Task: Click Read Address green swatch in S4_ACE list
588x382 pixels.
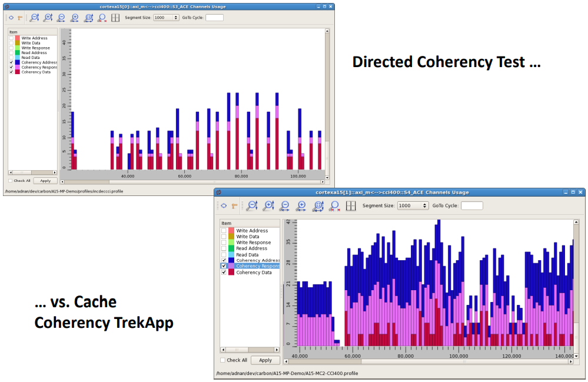Action: pyautogui.click(x=231, y=248)
